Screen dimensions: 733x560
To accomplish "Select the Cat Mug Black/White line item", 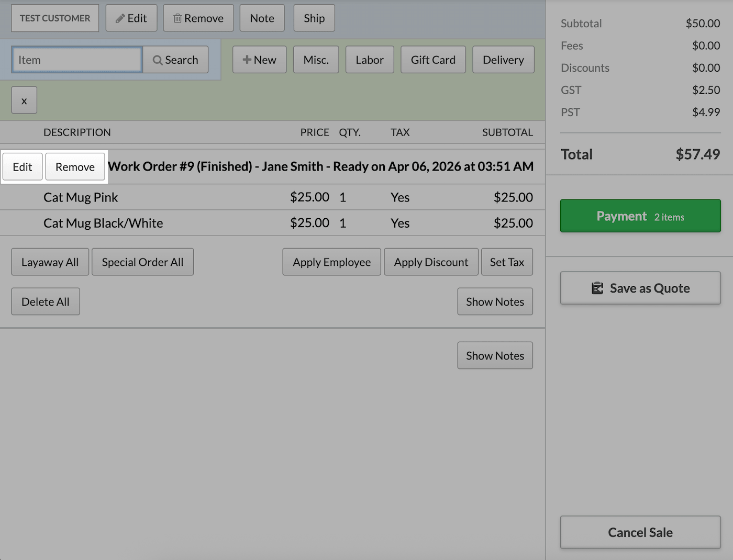I will (x=272, y=223).
